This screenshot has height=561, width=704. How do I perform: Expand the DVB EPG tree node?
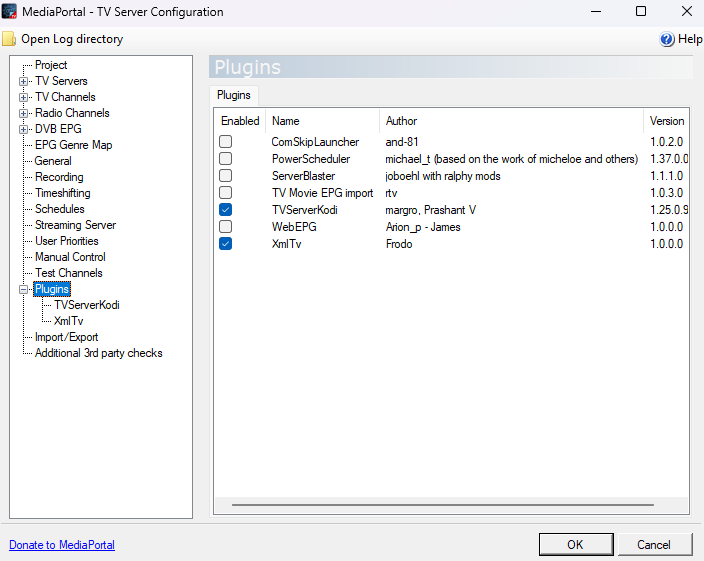pos(23,129)
